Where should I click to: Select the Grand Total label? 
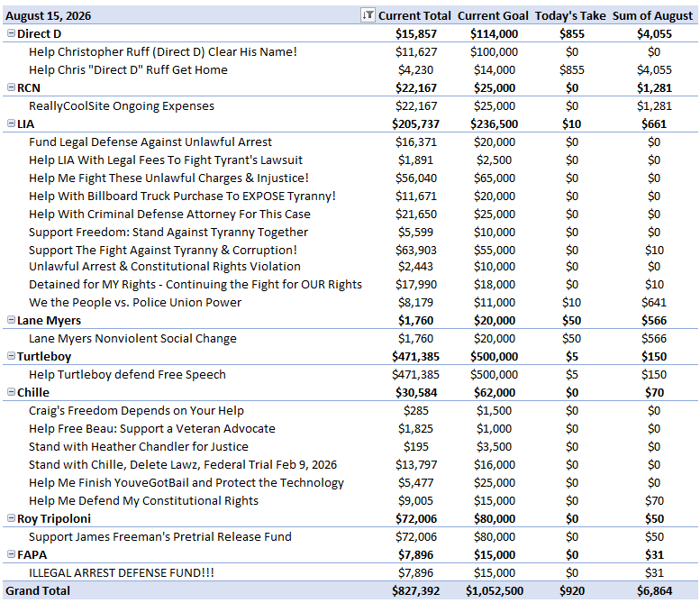[38, 591]
